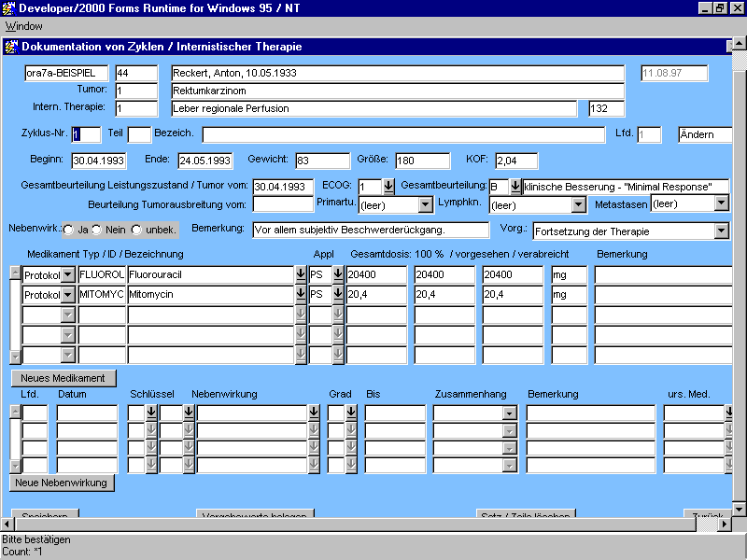The image size is (747, 560).
Task: Click the 'Neue Nebenwirkung' button
Action: point(63,483)
